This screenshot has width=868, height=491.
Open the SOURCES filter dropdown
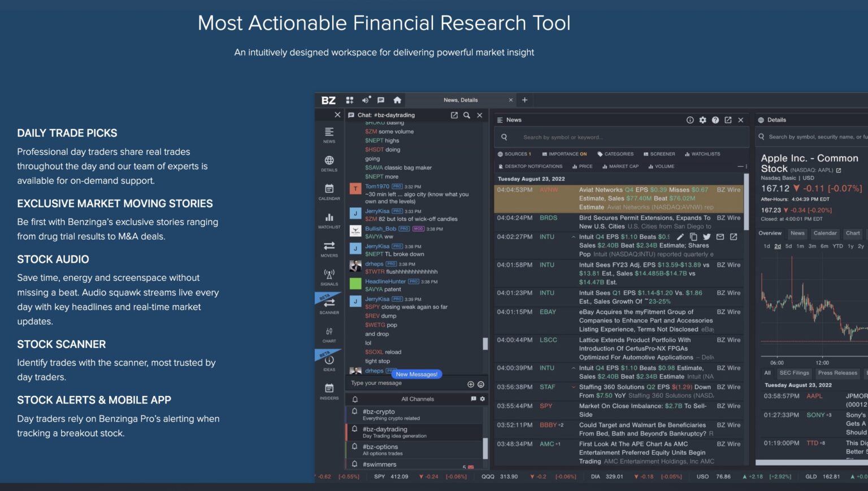(516, 154)
